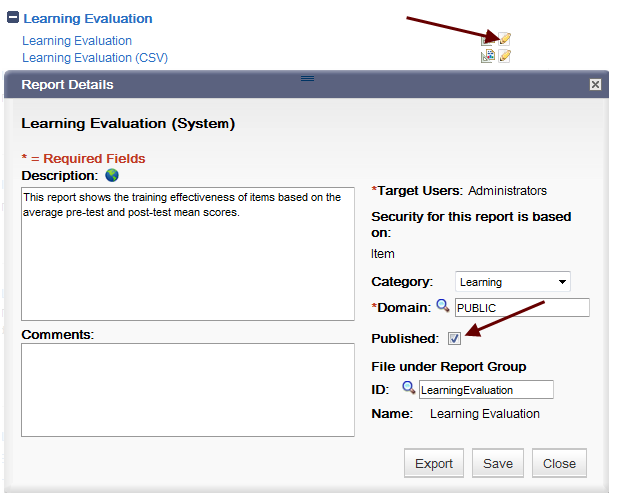The width and height of the screenshot is (620, 495).
Task: Open the Report Group ID search magnifier
Action: pyautogui.click(x=408, y=388)
